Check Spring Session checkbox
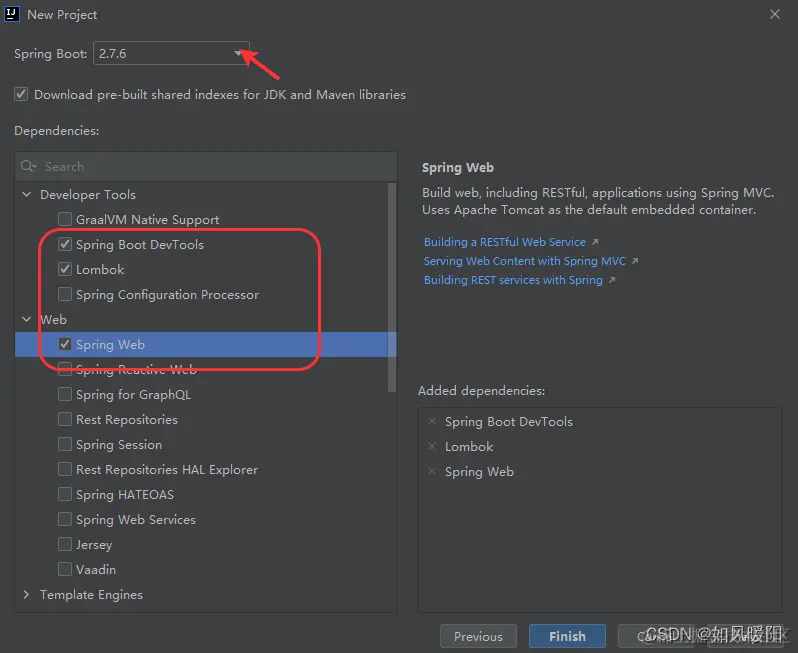Image resolution: width=798 pixels, height=653 pixels. pyautogui.click(x=65, y=444)
